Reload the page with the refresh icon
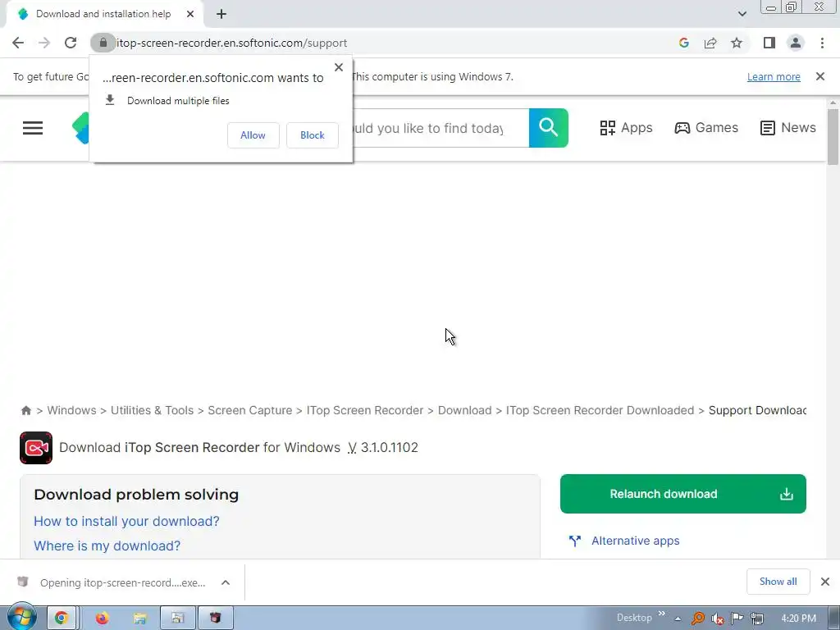 click(71, 43)
